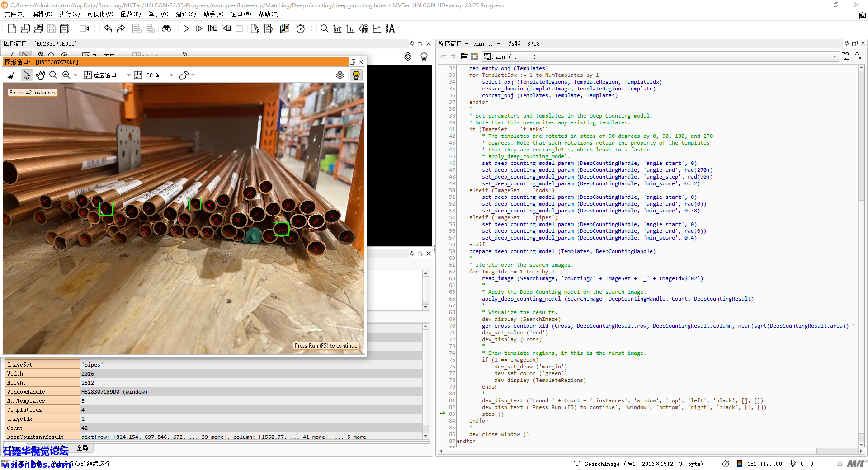Click the new program file icon
The width and height of the screenshot is (868, 470).
[x=12, y=29]
